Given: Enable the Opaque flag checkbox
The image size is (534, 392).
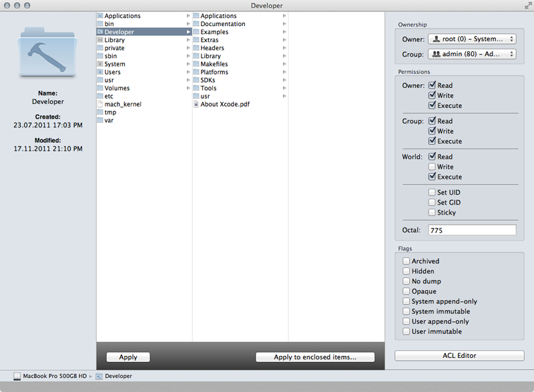Looking at the screenshot, I should coord(406,291).
